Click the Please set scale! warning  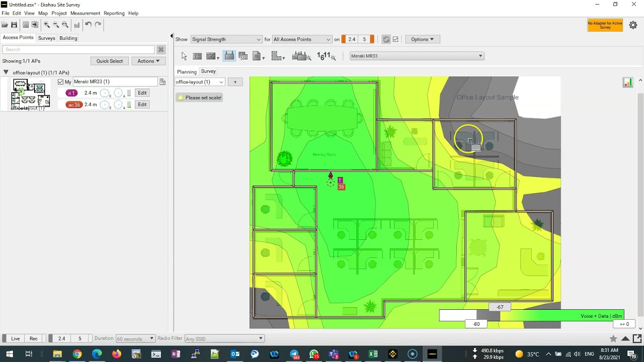click(200, 98)
